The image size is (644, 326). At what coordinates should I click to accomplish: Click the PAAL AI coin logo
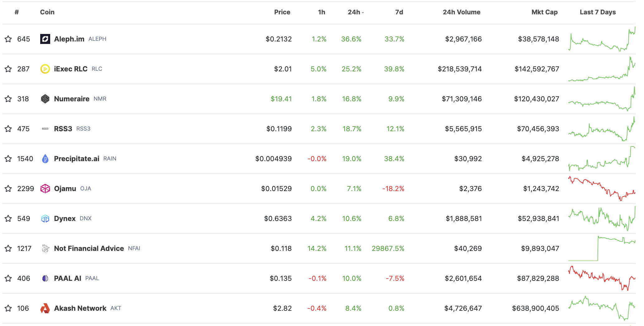pos(45,278)
